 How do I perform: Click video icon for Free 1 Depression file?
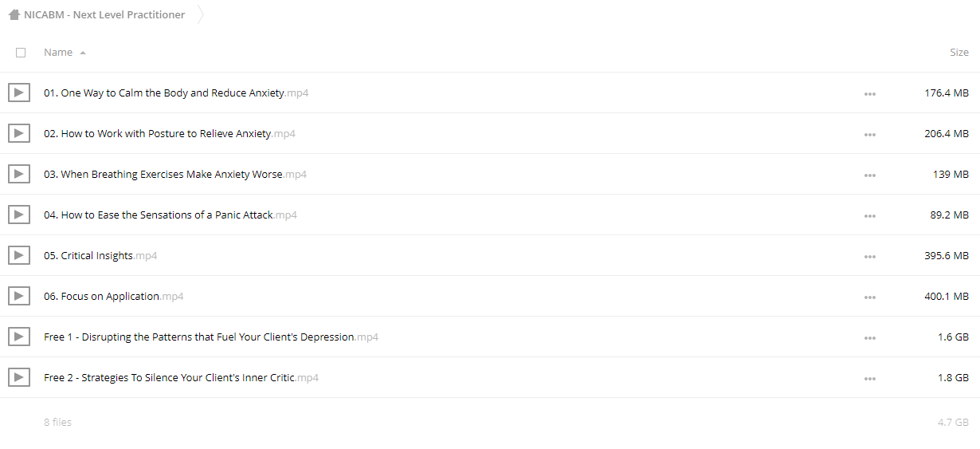19,337
